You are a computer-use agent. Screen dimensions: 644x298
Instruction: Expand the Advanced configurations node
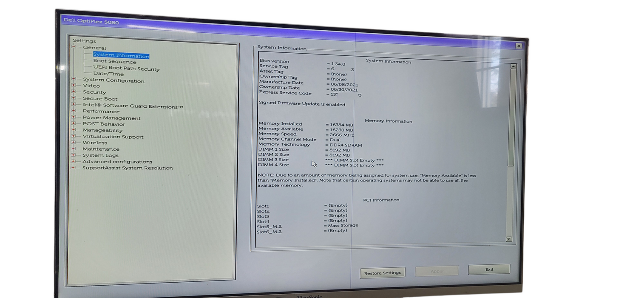pos(74,161)
